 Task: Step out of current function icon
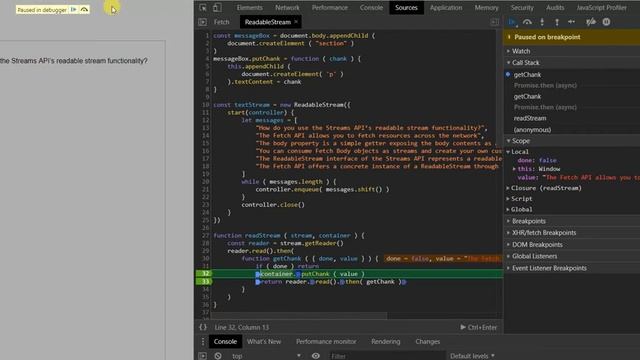[557, 22]
